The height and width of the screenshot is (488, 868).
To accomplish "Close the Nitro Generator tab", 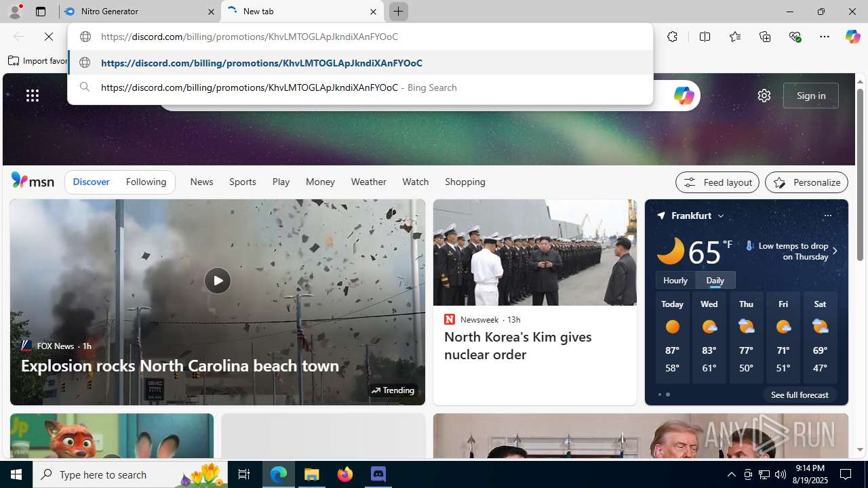I will [211, 12].
